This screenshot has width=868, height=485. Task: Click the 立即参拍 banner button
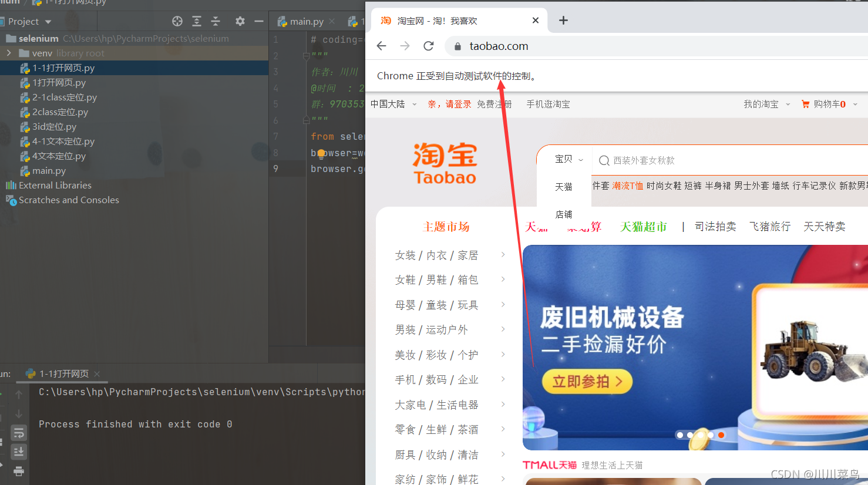click(x=587, y=382)
